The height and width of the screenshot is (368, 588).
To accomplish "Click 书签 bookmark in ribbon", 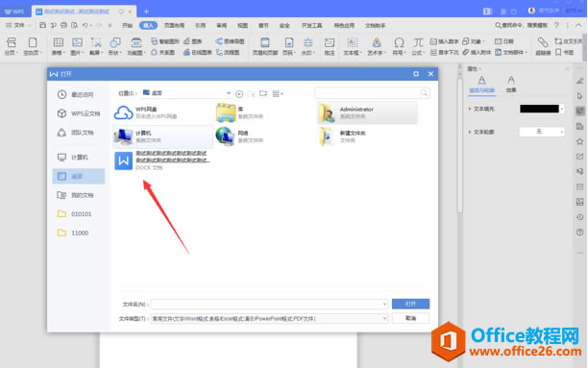I will tap(564, 53).
